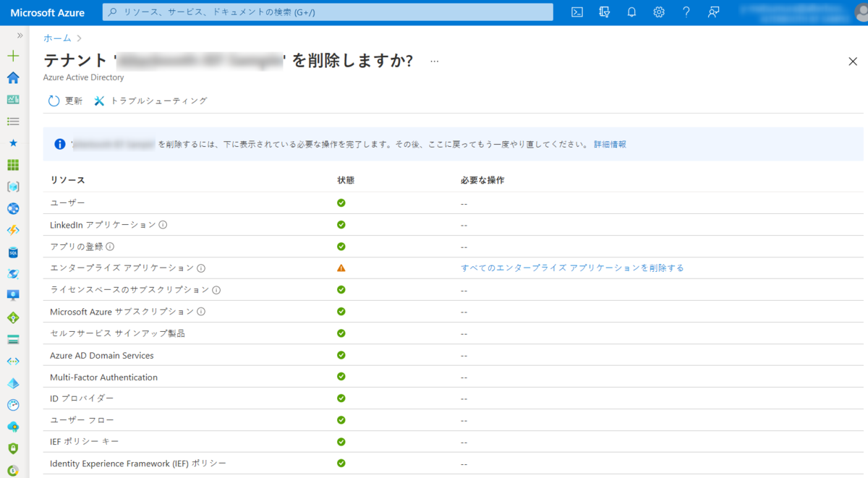
Task: Open Function App lightning icon
Action: 13,231
